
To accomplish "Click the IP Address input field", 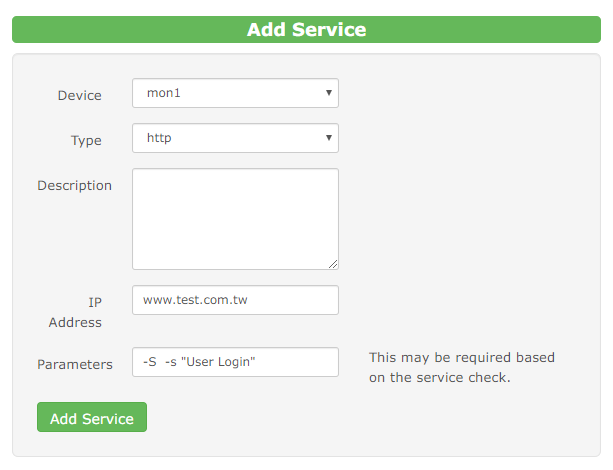I will [x=235, y=300].
